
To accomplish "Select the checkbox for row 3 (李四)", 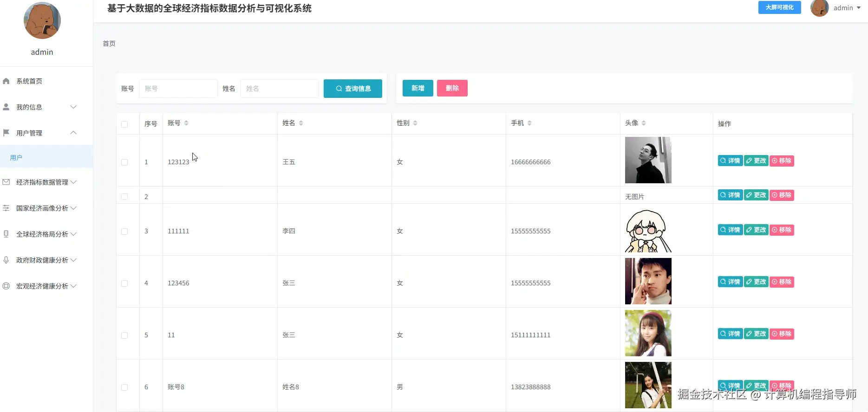I will click(124, 232).
